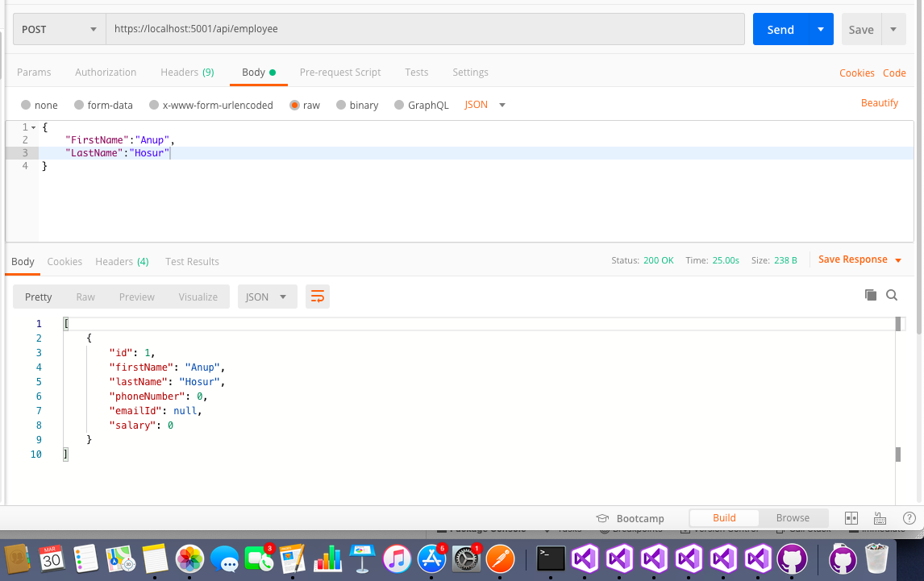Open Postman from the dock
Image resolution: width=924 pixels, height=581 pixels.
point(501,558)
